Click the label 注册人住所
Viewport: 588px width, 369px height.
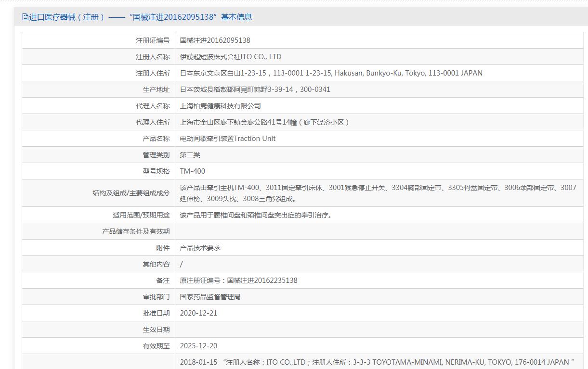pos(153,73)
